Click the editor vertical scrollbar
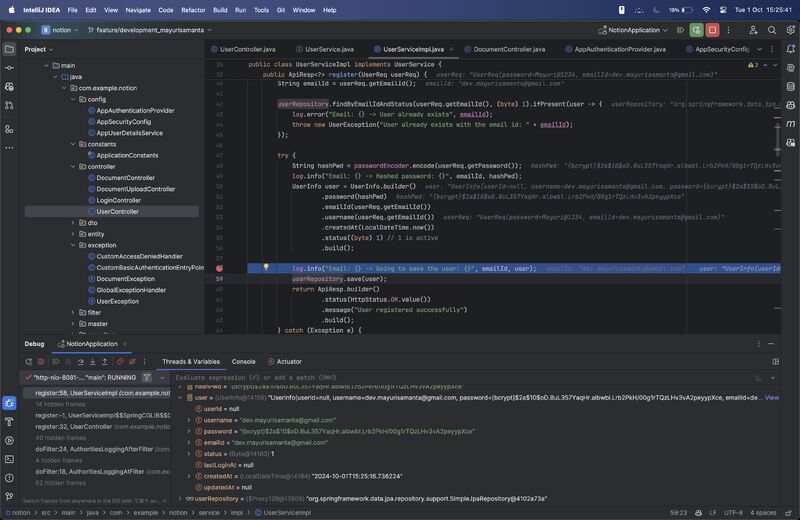Viewport: 800px width, 520px height. pos(777,138)
